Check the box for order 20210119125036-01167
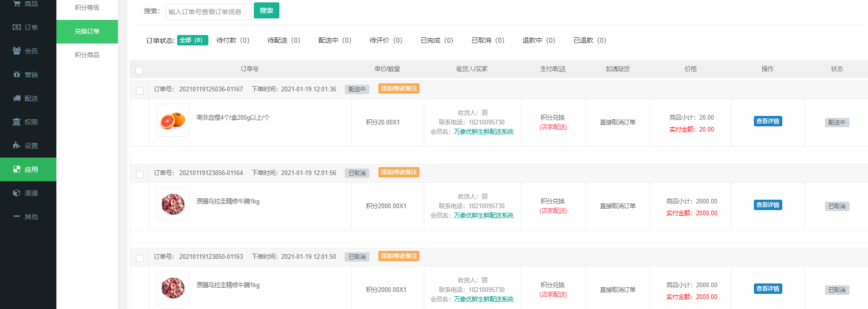 140,91
